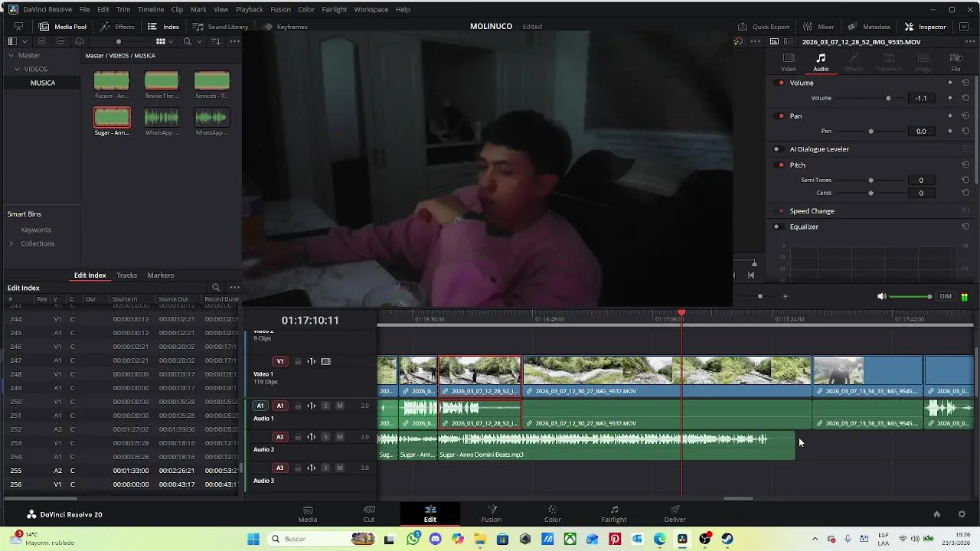Open the Effects panel

pos(117,27)
